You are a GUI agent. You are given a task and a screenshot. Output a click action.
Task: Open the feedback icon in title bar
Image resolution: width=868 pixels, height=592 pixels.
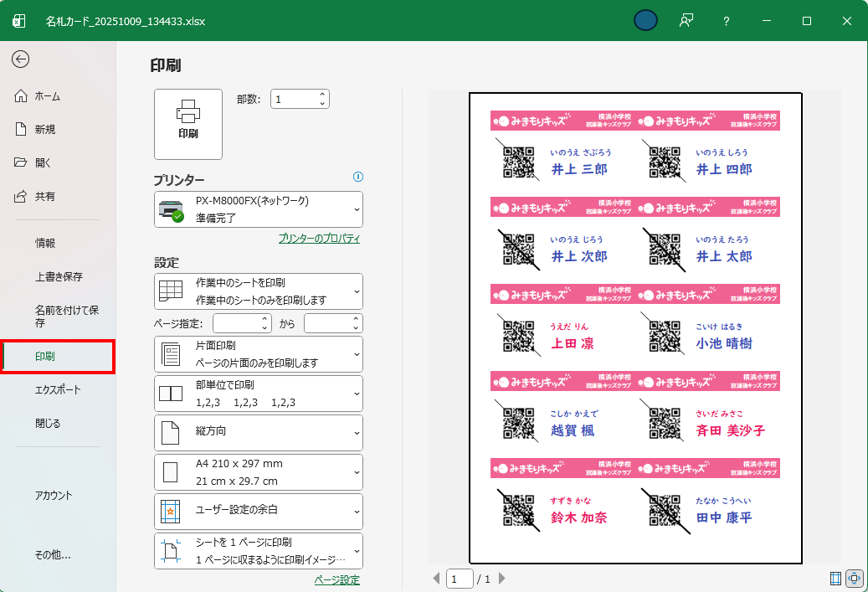pyautogui.click(x=686, y=21)
